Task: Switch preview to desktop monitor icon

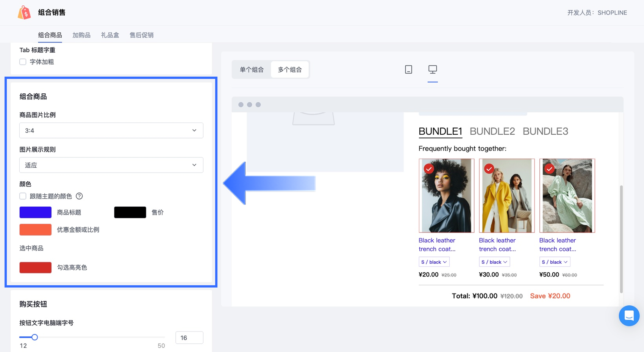Action: [433, 69]
